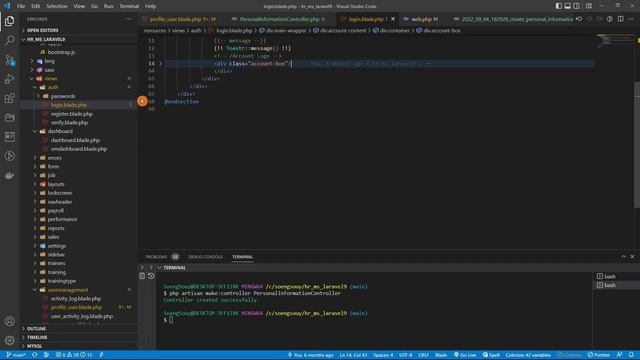Expand the Open Editors section
640x360 pixels.
coord(42,30)
